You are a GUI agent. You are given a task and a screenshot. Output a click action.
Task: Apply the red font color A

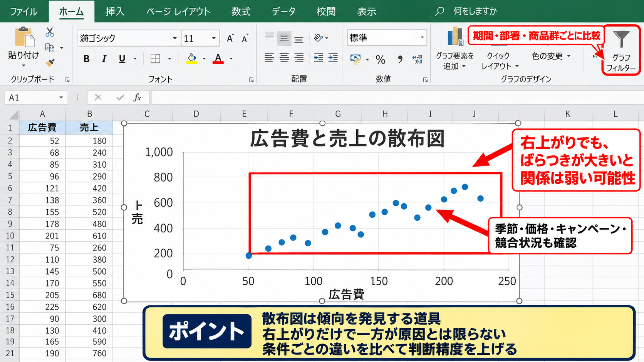[218, 59]
